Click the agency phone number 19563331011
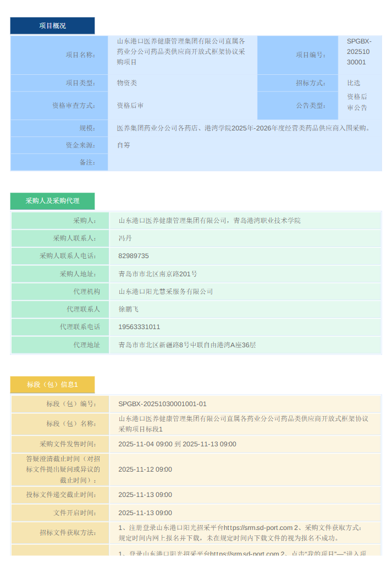Screen dimensions: 392x563 click(139, 327)
